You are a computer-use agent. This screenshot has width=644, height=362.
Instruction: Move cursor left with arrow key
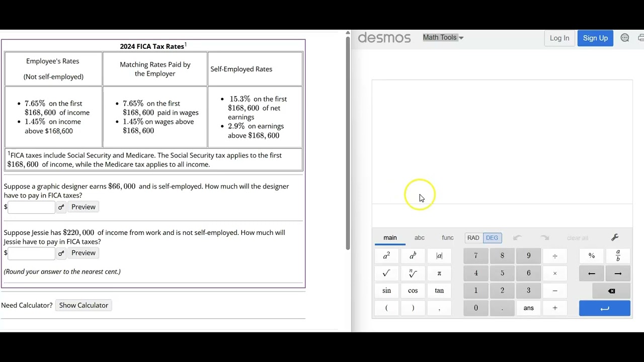click(x=592, y=274)
